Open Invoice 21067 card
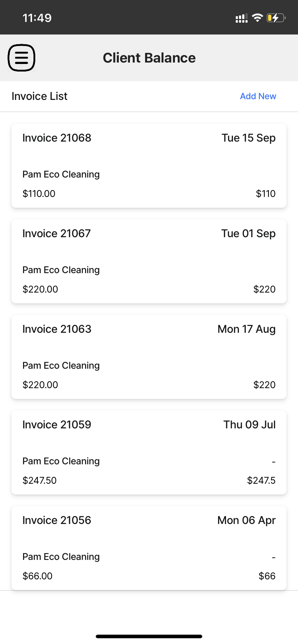Viewport: 298px width, 644px height. (149, 261)
